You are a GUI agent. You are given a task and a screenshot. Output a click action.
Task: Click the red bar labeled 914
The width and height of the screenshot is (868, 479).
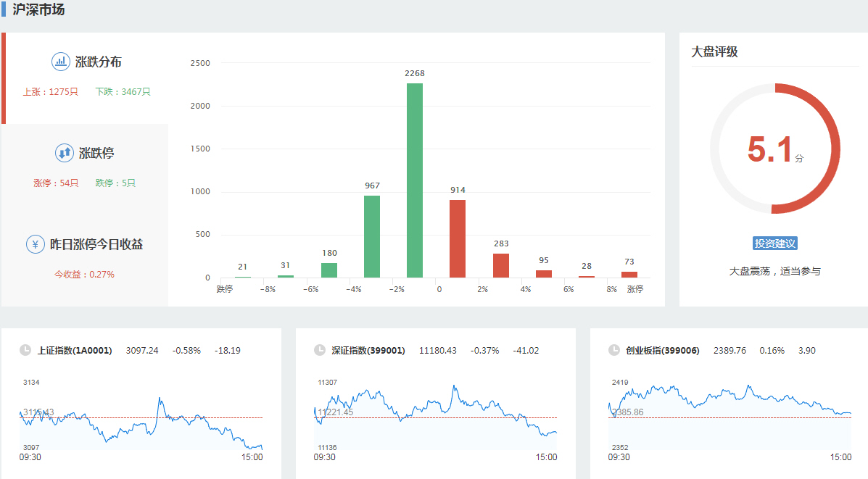tap(458, 239)
